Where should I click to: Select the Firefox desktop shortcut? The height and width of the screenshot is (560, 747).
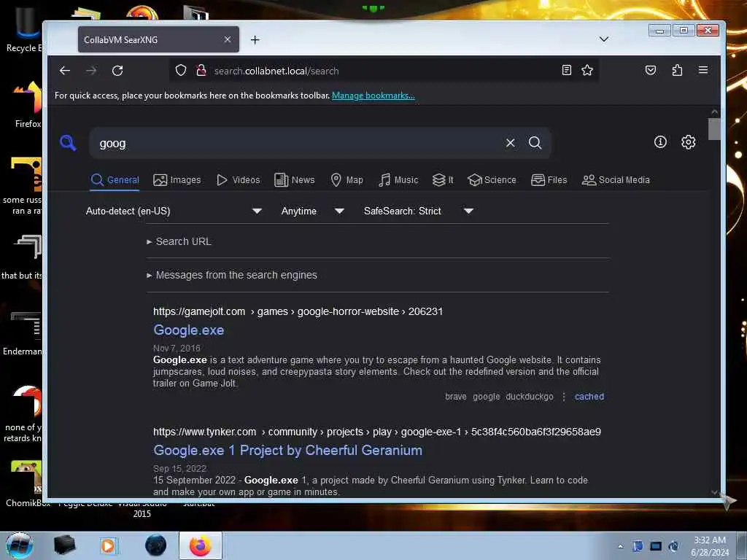(x=27, y=105)
